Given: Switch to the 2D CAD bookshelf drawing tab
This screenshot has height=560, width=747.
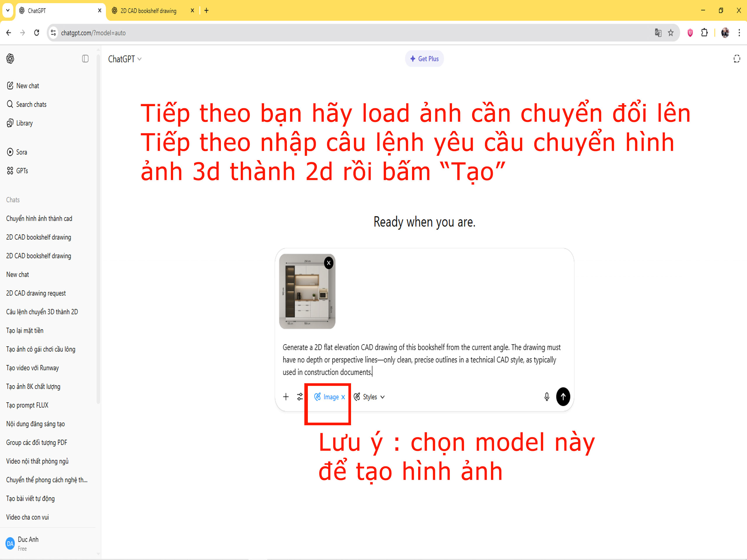Looking at the screenshot, I should [x=148, y=11].
